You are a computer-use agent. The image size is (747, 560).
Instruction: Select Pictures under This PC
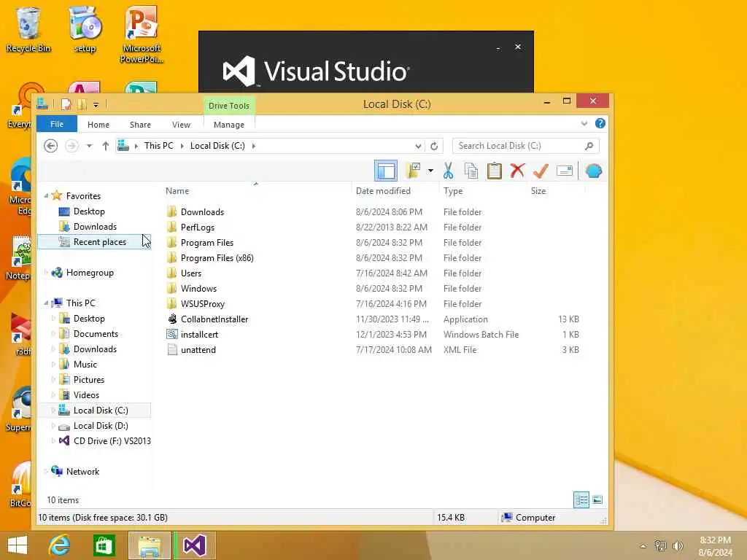(x=88, y=379)
